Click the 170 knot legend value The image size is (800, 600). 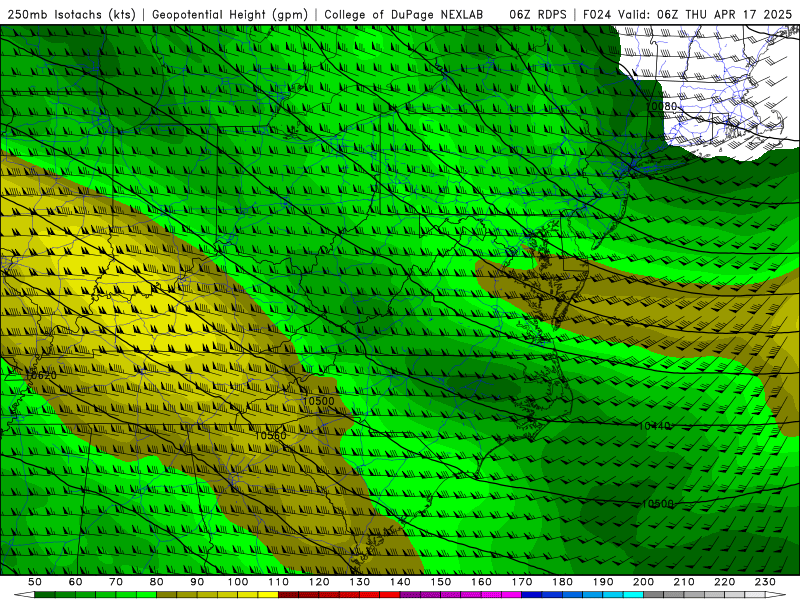coord(522,582)
